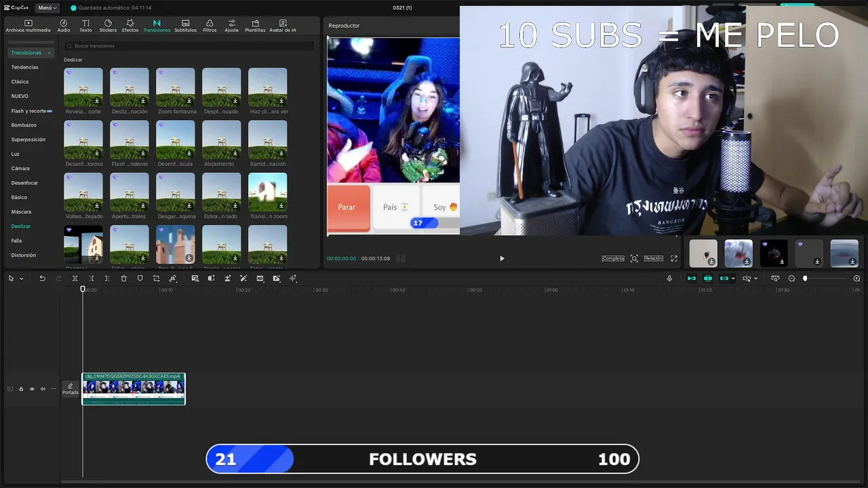868x488 pixels.
Task: Open the Plantillas tab
Action: 255,26
